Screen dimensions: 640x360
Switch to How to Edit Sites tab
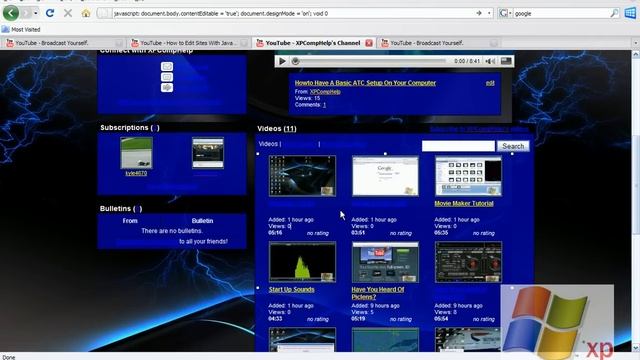(x=189, y=43)
